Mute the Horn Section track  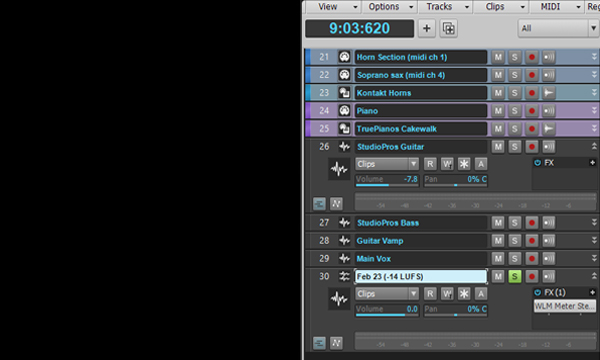[498, 57]
